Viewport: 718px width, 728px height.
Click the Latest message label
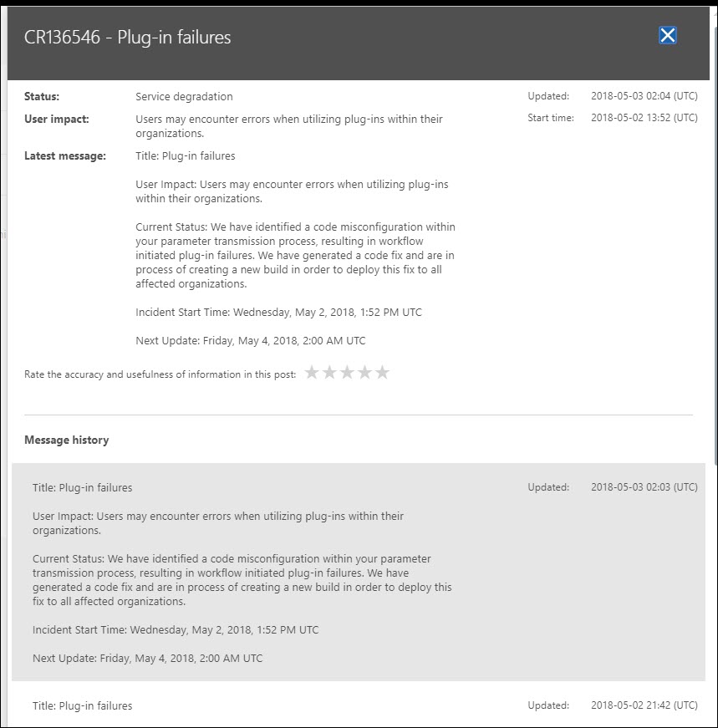tap(65, 155)
